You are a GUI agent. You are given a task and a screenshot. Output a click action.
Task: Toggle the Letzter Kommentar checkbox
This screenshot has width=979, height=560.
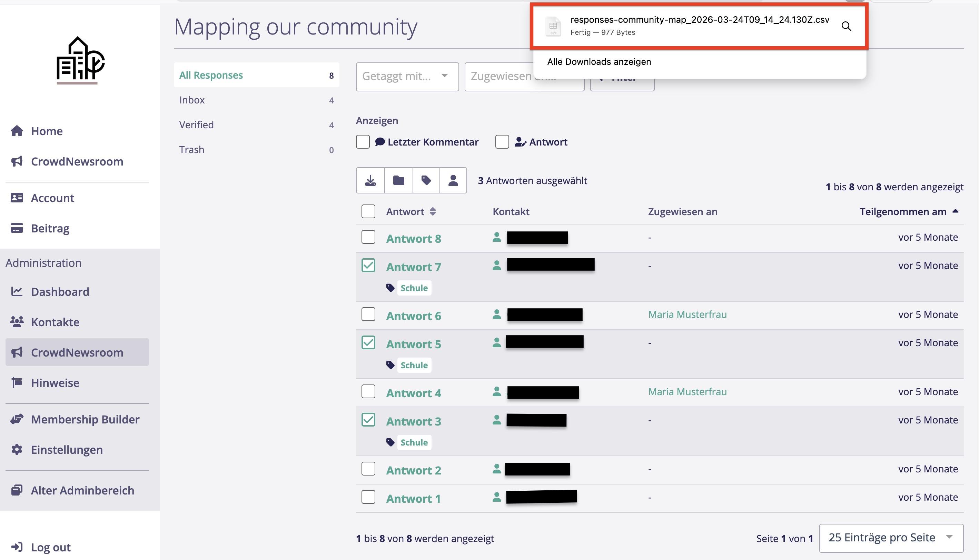click(363, 142)
